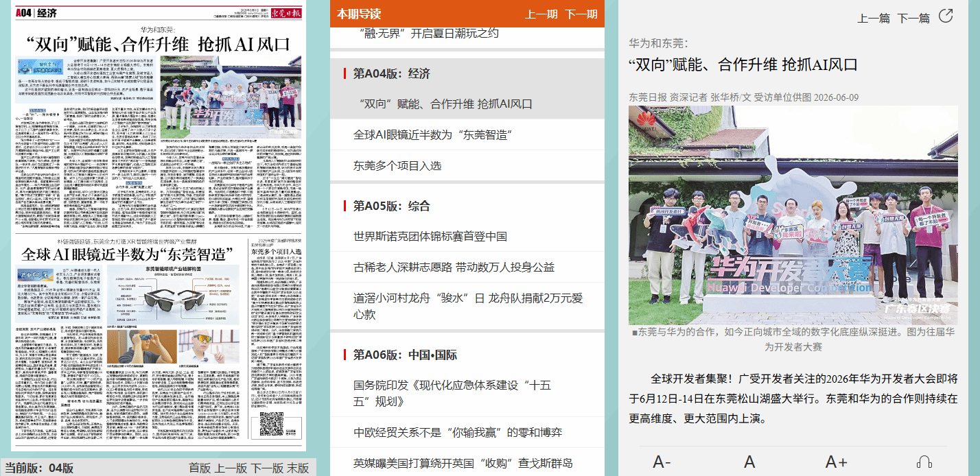Click the 当前版:04版 status label
980x476 pixels.
tap(39, 468)
